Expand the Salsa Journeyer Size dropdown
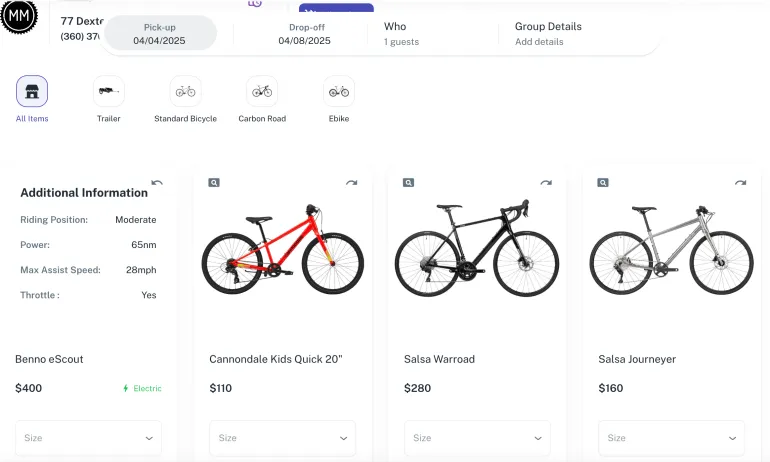 (671, 438)
